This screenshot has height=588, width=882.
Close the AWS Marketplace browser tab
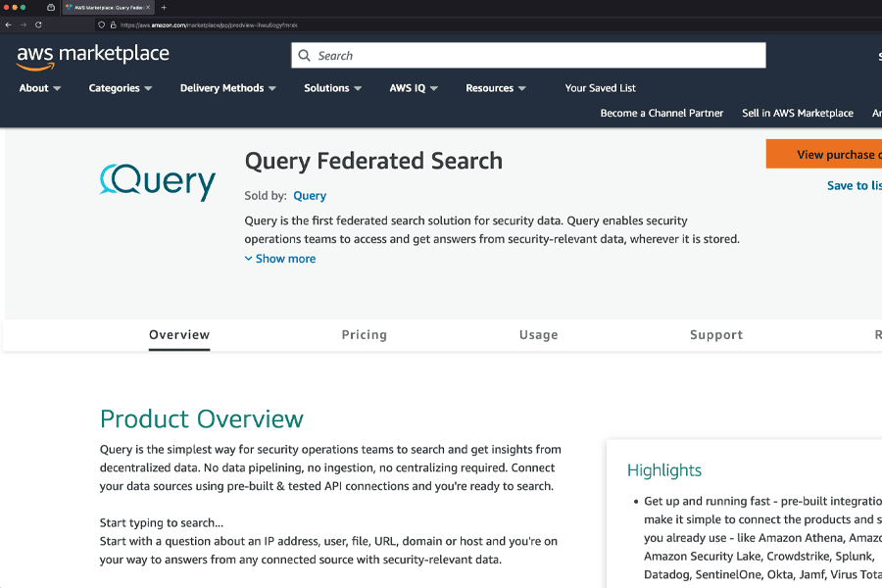click(x=148, y=7)
